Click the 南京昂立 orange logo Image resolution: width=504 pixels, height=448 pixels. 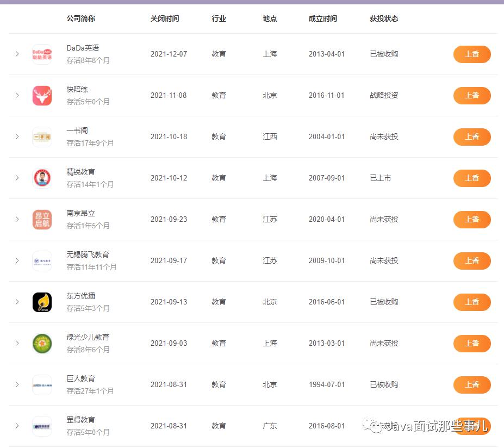click(x=42, y=220)
